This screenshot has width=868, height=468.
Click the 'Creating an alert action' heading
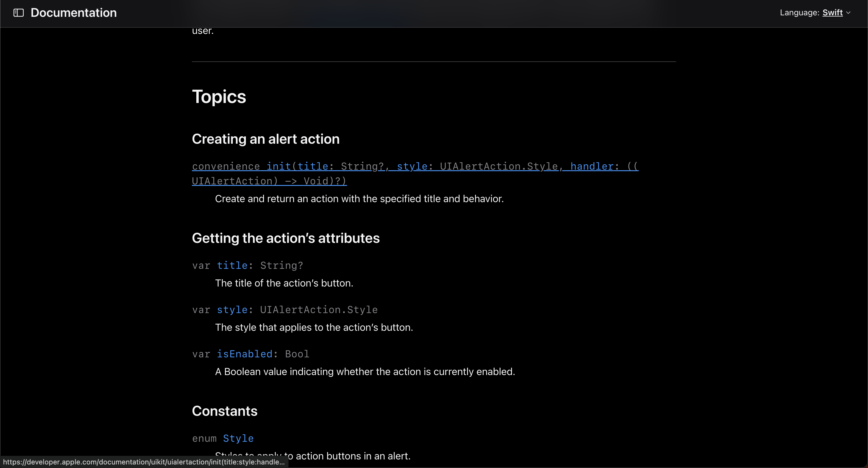point(265,139)
